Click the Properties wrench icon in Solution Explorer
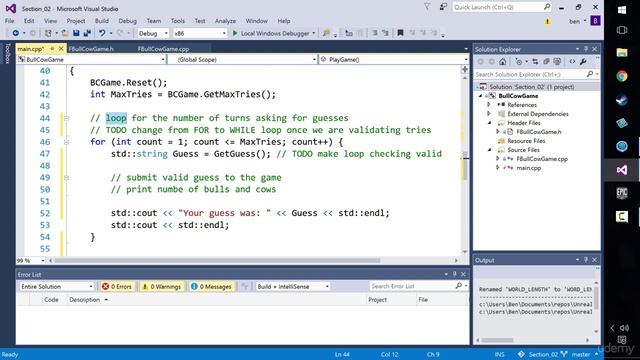This screenshot has width=640, height=360. point(583,62)
